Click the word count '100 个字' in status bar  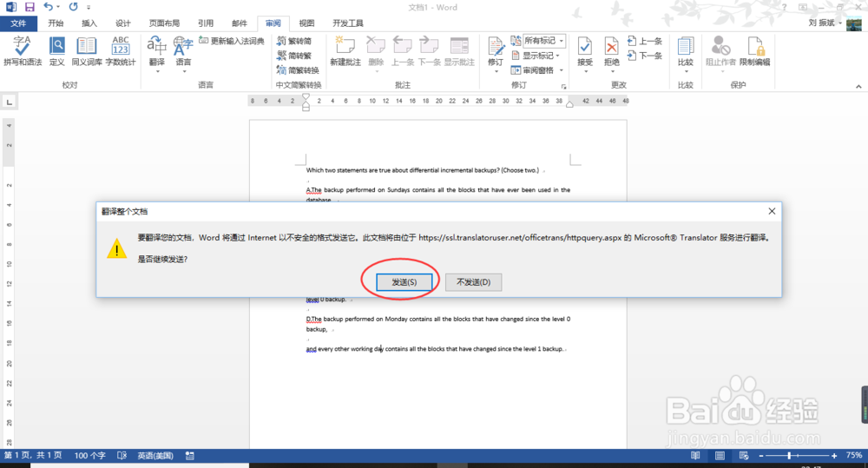click(89, 455)
